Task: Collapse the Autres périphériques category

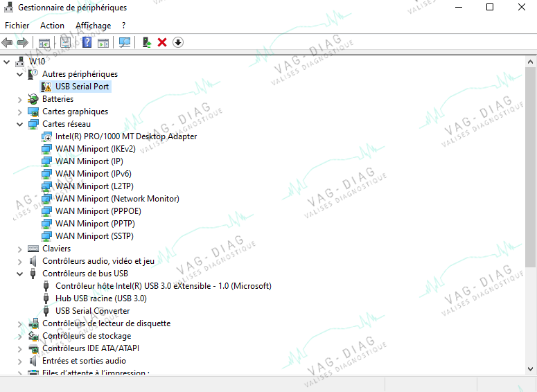Action: pos(20,74)
